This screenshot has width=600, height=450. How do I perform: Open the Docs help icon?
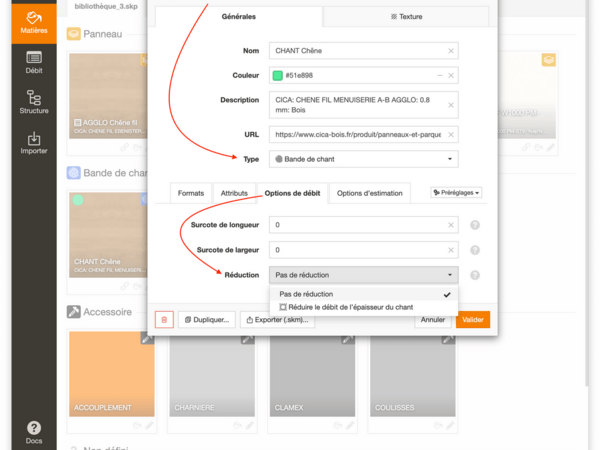tap(33, 431)
